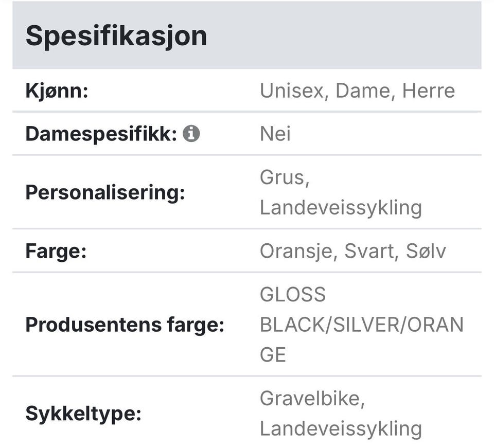Click the info icon beside Damespesifikk

tap(191, 134)
